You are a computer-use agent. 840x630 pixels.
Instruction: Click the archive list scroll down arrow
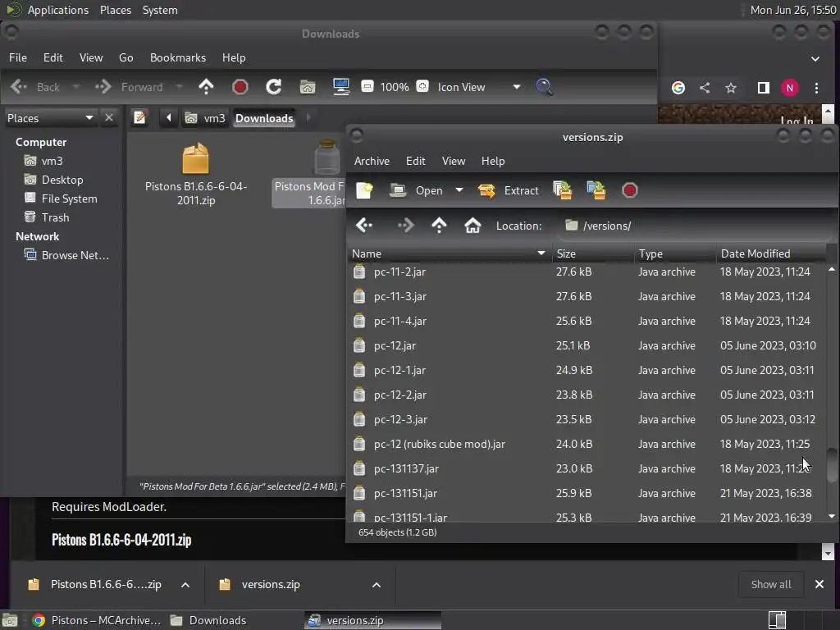tap(832, 517)
